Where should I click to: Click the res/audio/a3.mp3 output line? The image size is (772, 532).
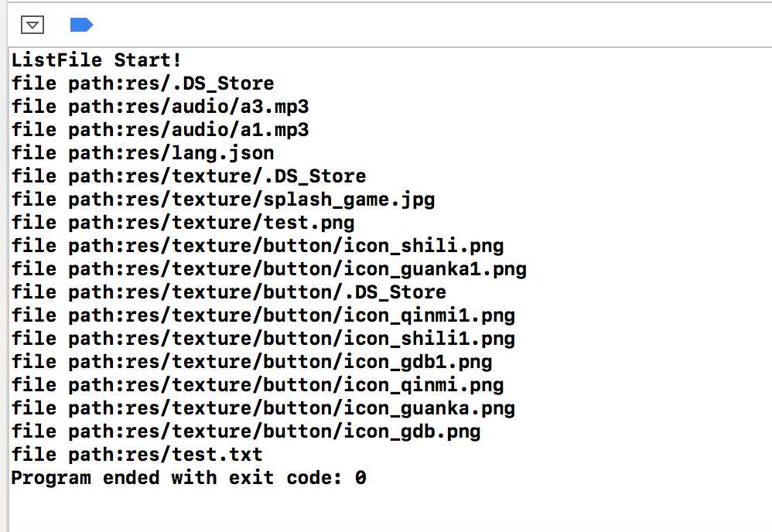click(160, 106)
